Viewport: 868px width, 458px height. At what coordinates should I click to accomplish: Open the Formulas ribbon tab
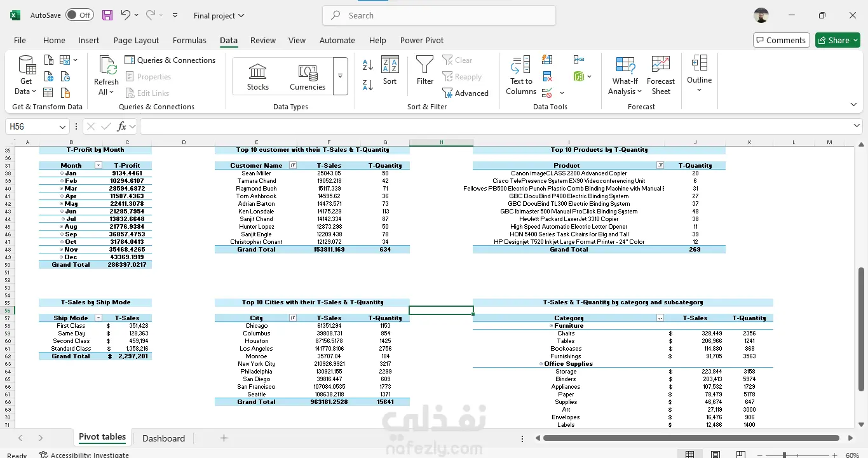coord(189,40)
